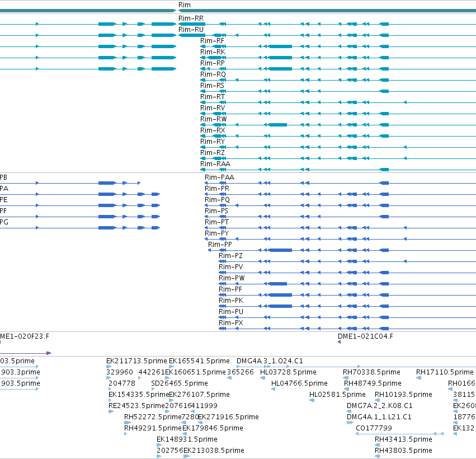Image resolution: width=476 pixels, height=459 pixels.
Task: Click the RH49291.5prime EST name
Action: (153, 428)
